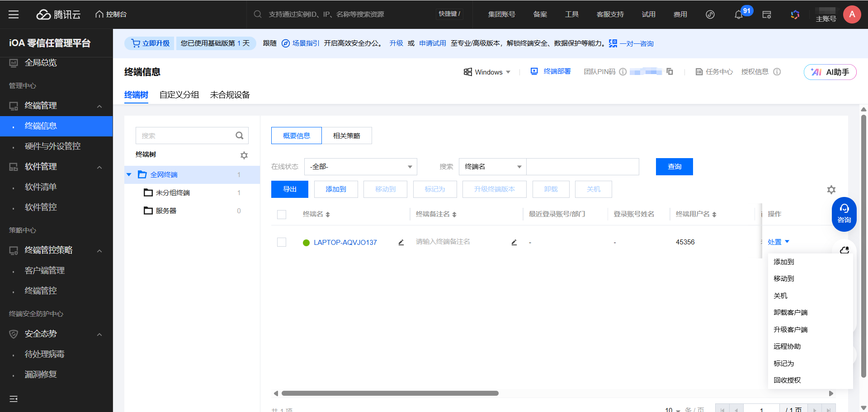Open the online status dropdown
This screenshot has height=412, width=868.
click(x=361, y=167)
